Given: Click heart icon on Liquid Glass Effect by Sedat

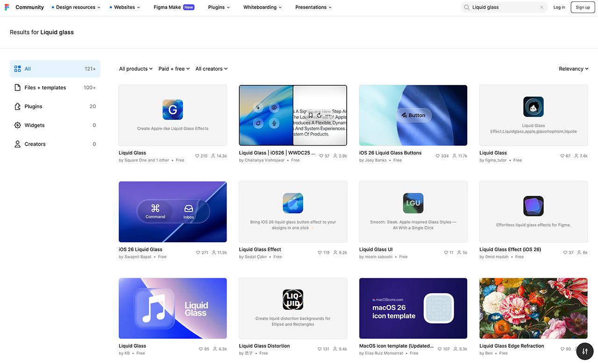Looking at the screenshot, I should [x=320, y=252].
